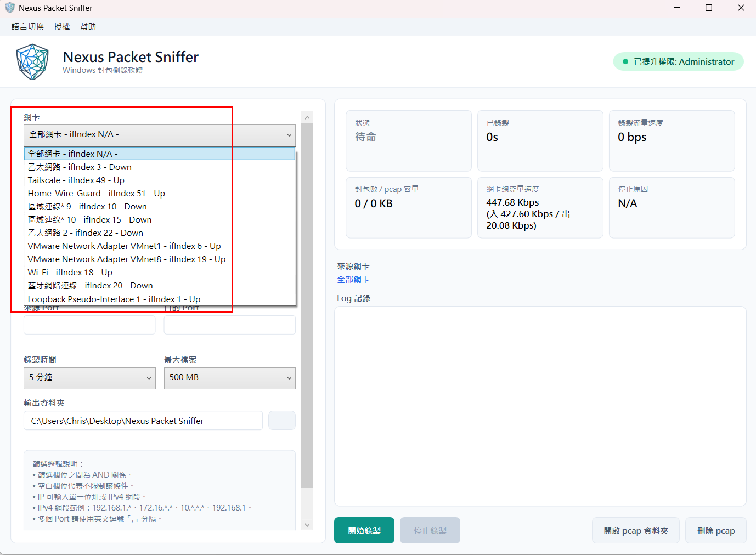Click the left panel scrollbar up arrow
This screenshot has width=756, height=555.
[307, 117]
